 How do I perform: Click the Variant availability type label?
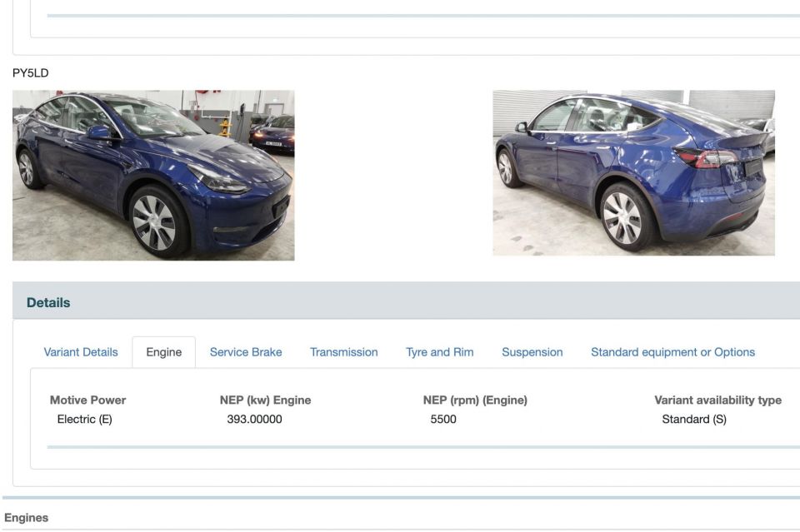coord(717,400)
